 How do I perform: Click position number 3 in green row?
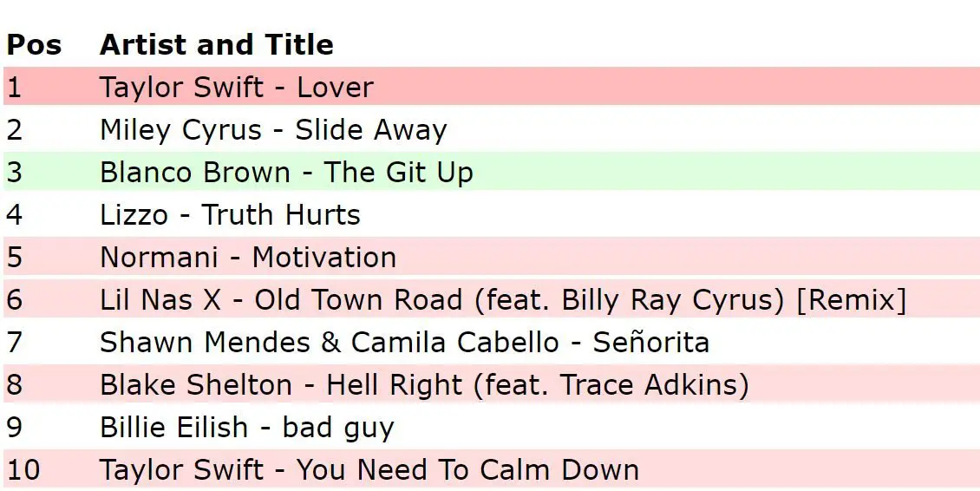(15, 173)
